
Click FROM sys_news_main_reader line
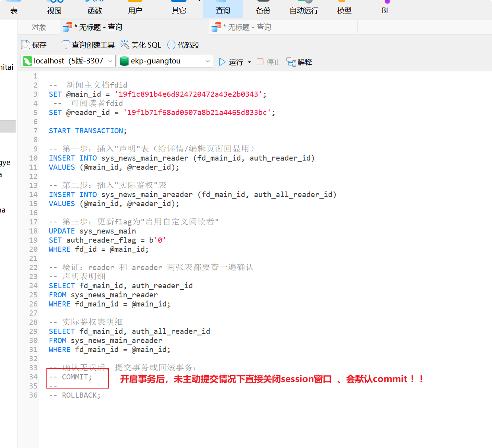103,295
